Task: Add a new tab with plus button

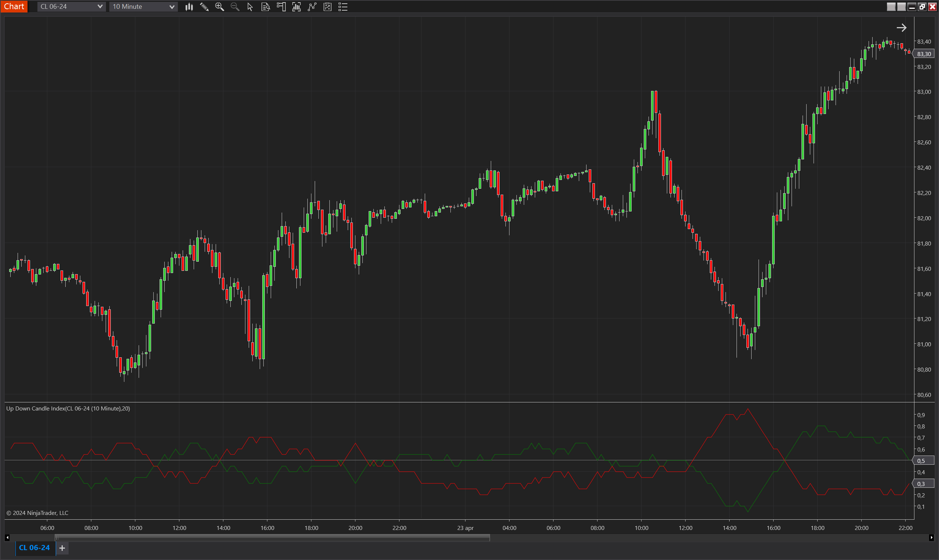Action: 62,548
